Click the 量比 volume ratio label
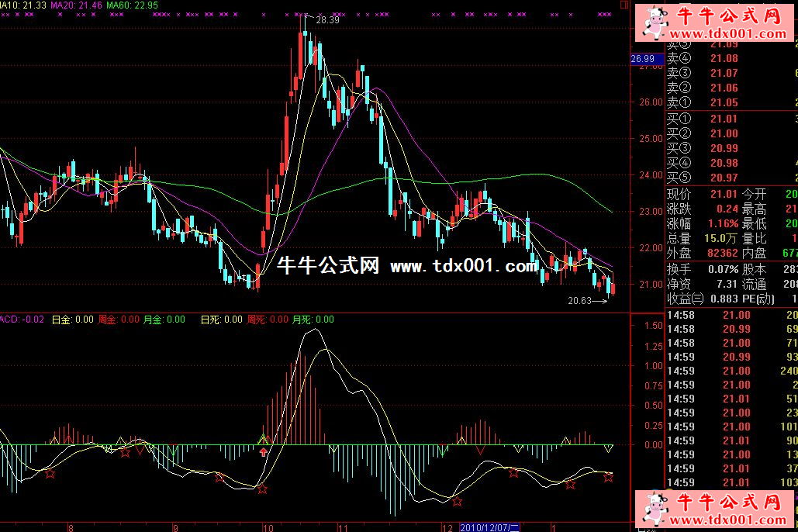Viewport: 798px width, 532px height. [x=755, y=239]
